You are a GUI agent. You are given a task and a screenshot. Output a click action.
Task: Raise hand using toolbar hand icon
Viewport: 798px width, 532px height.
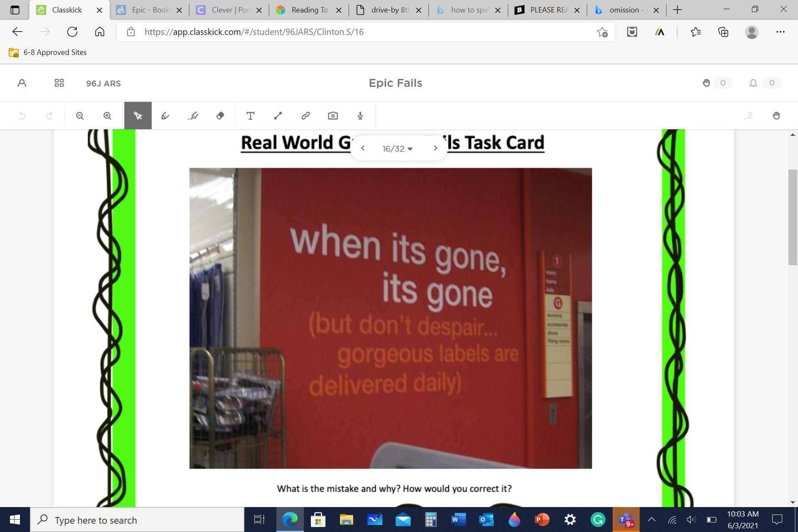[x=776, y=116]
